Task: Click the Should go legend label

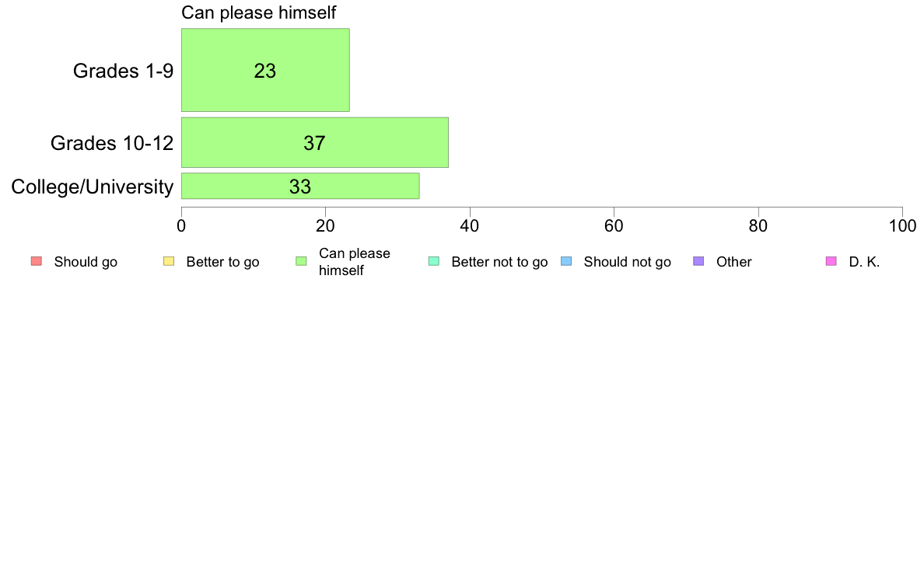Action: pyautogui.click(x=86, y=262)
